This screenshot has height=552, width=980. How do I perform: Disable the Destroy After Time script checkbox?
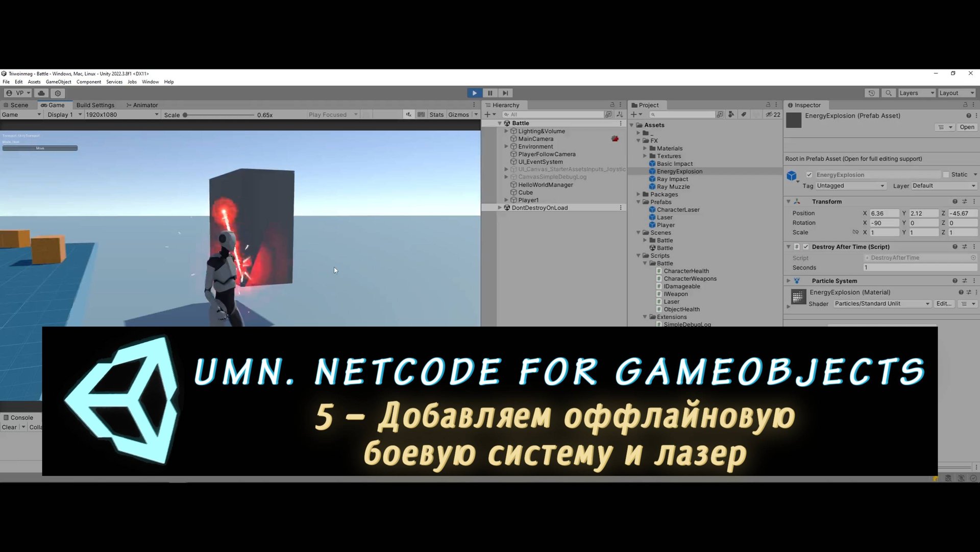click(x=806, y=247)
